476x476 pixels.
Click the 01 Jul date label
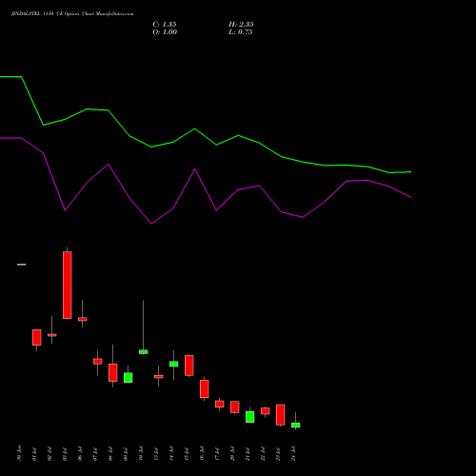point(34,454)
